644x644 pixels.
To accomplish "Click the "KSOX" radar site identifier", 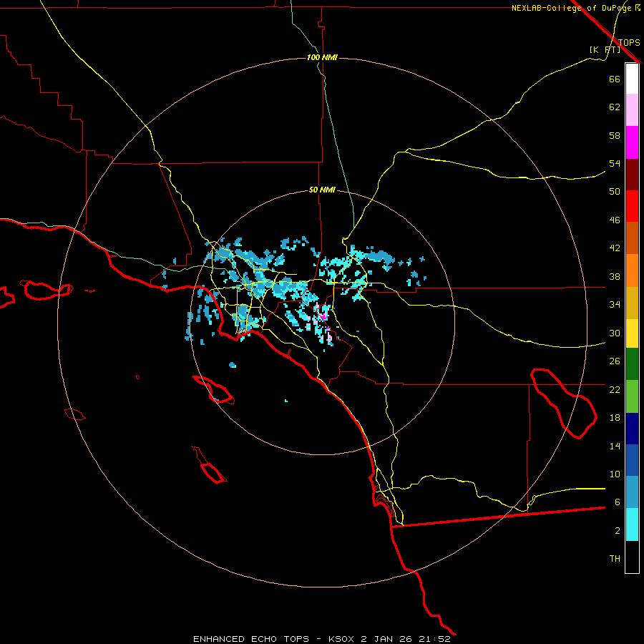I will 343,639.
